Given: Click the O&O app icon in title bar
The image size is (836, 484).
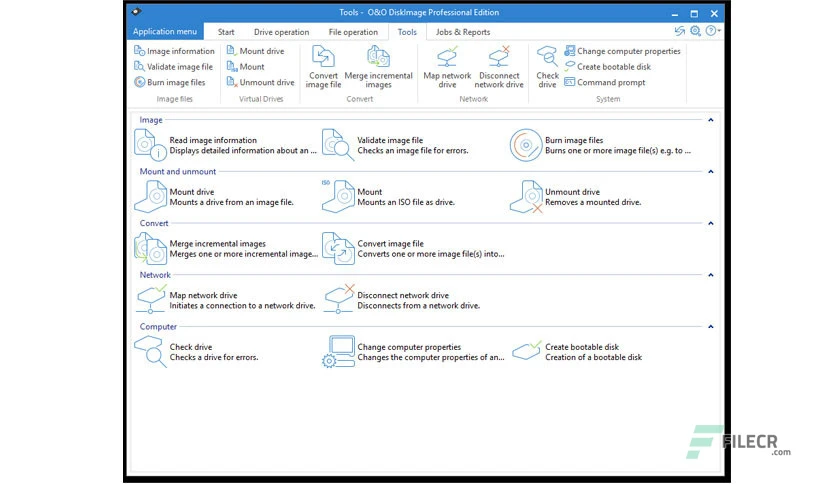Looking at the screenshot, I should click(136, 11).
